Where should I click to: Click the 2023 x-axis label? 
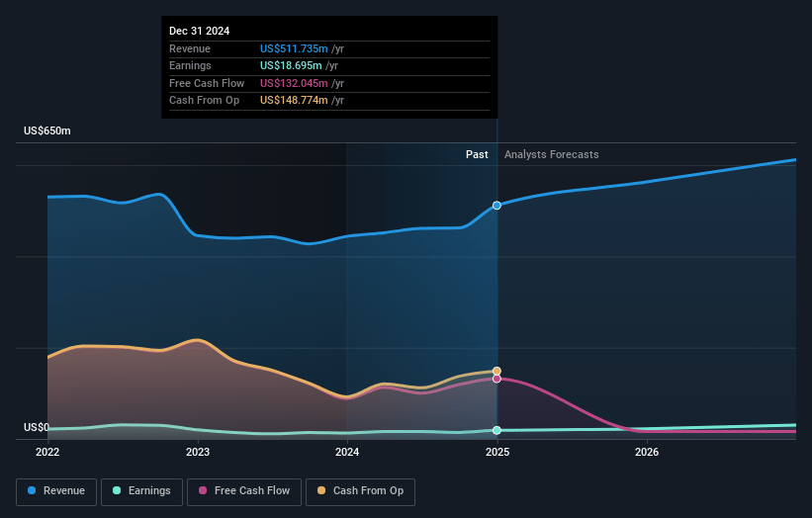click(x=198, y=452)
